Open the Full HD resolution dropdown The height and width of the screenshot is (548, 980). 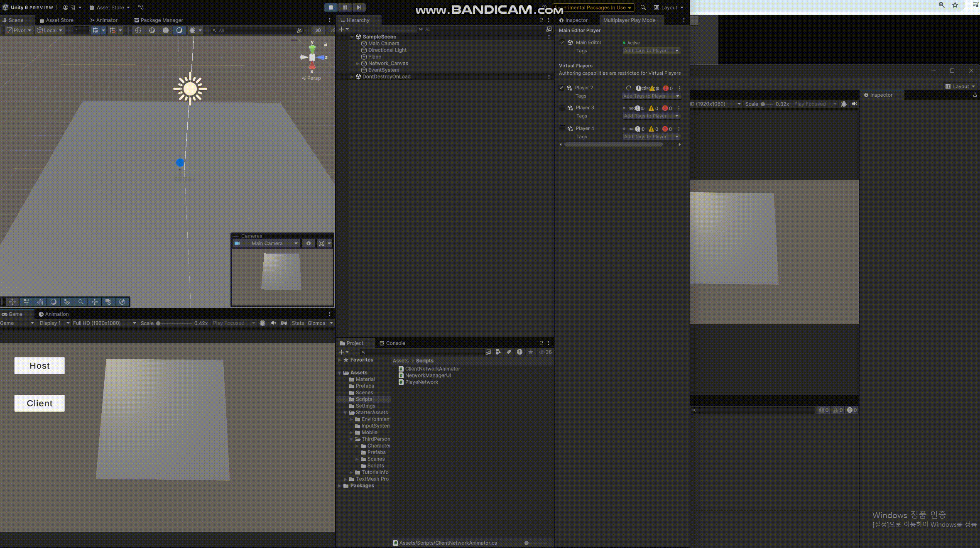(x=104, y=323)
